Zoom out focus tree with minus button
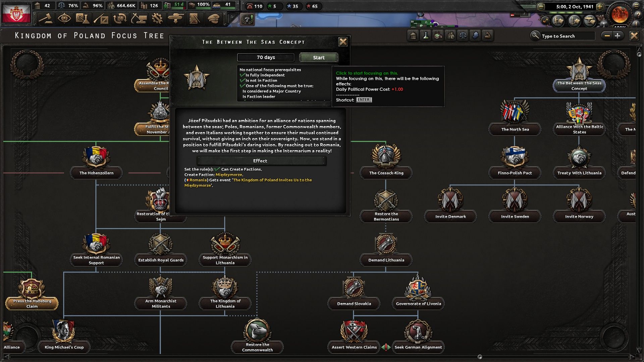644x362 pixels. click(x=607, y=36)
